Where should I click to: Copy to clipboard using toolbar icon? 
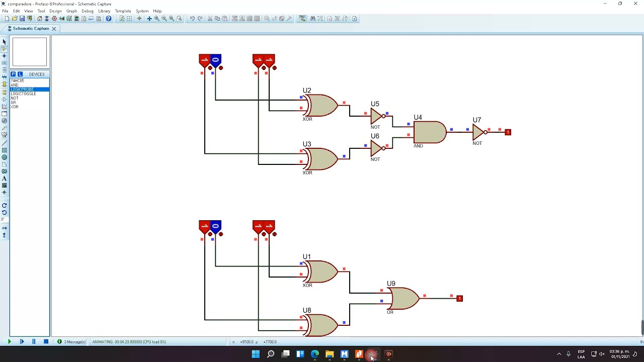(x=217, y=19)
